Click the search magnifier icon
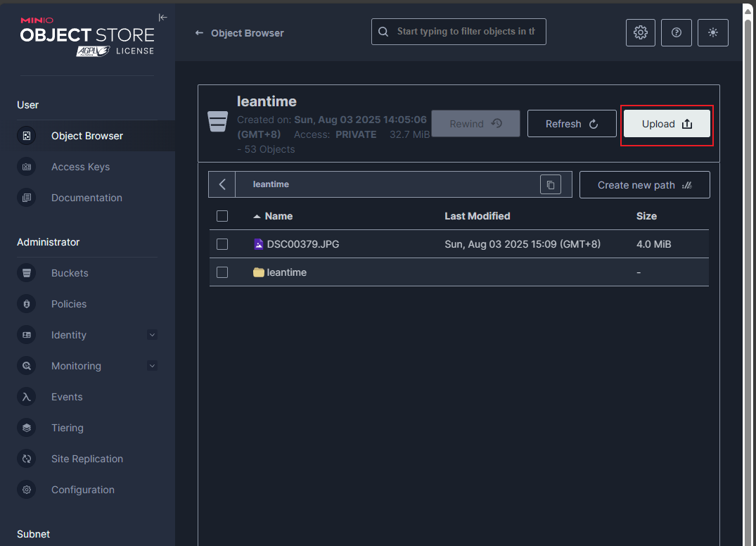 pos(383,32)
